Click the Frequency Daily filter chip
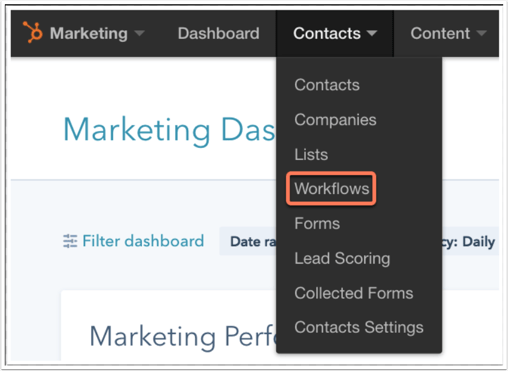 pos(470,241)
